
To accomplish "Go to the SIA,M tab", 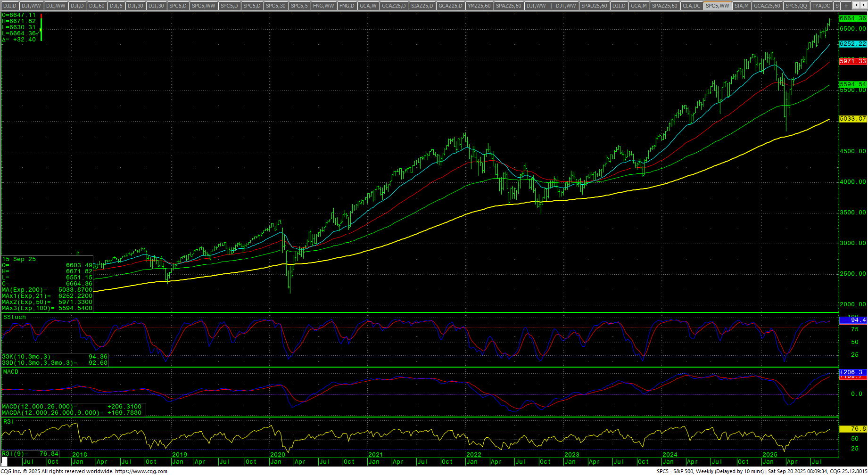I will [x=741, y=6].
